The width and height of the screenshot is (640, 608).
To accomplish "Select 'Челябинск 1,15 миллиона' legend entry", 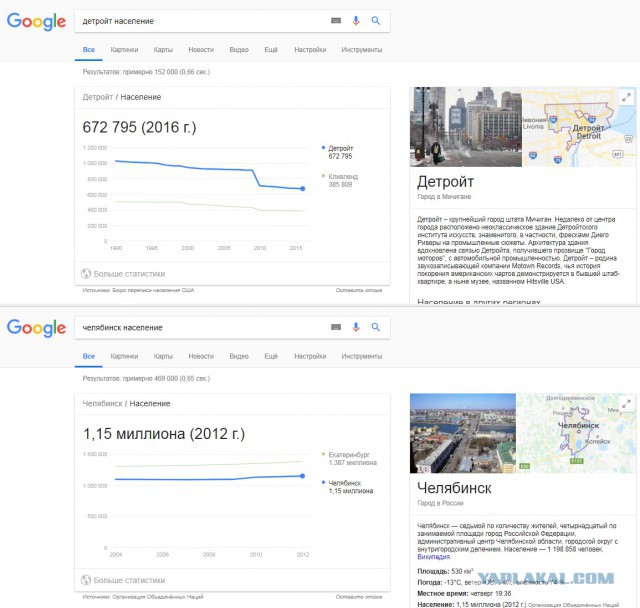I will [x=348, y=487].
